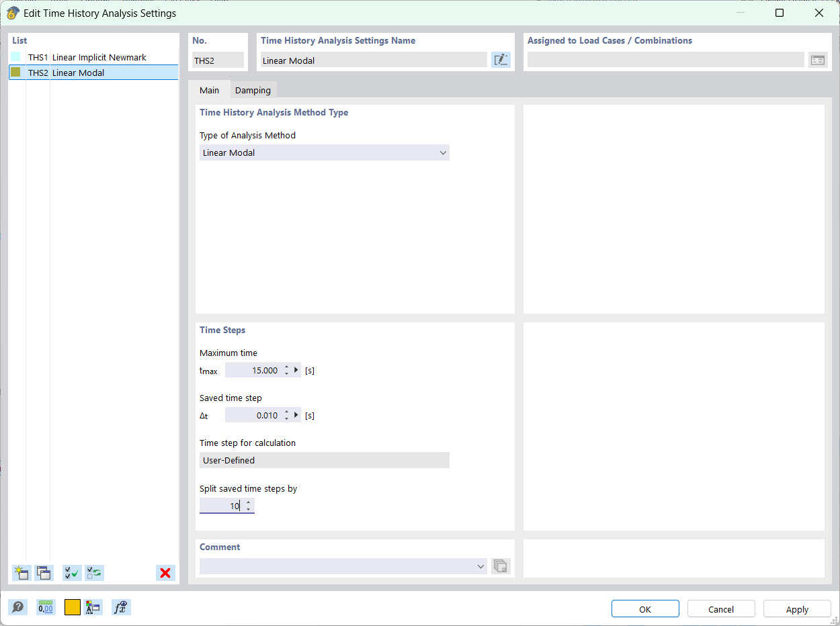This screenshot has height=626, width=840.
Task: Open the Comment dropdown list
Action: pyautogui.click(x=480, y=566)
